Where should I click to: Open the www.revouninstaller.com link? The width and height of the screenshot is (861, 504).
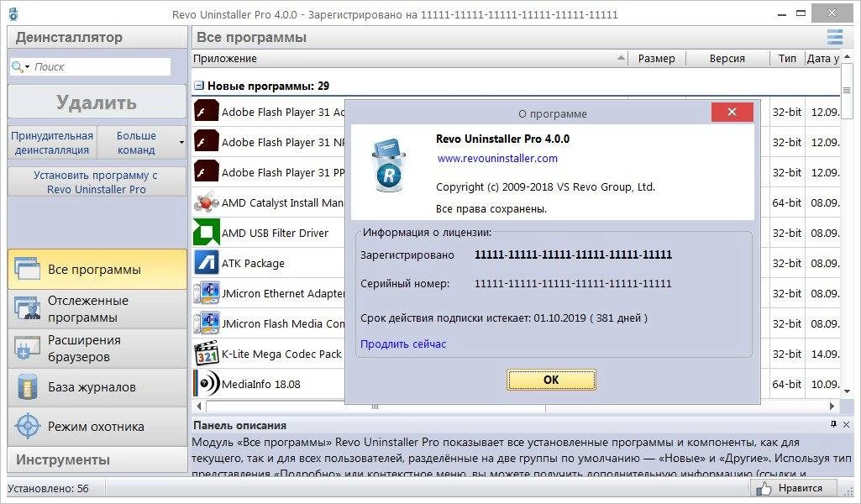(497, 158)
